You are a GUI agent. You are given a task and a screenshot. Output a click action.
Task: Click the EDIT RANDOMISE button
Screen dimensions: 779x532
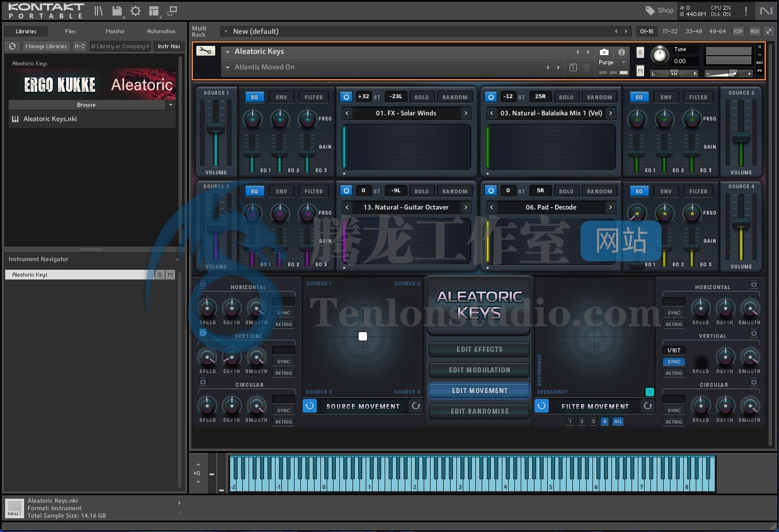click(479, 411)
